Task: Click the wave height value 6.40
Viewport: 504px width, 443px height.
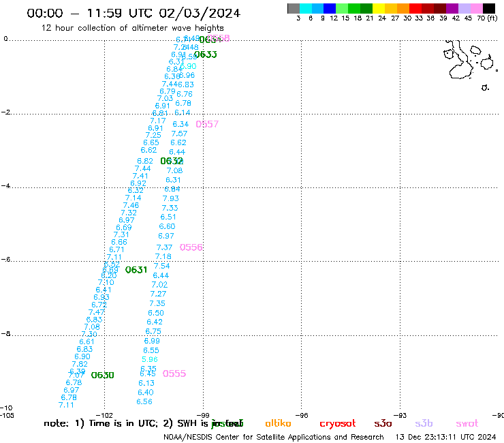Action: pyautogui.click(x=146, y=393)
